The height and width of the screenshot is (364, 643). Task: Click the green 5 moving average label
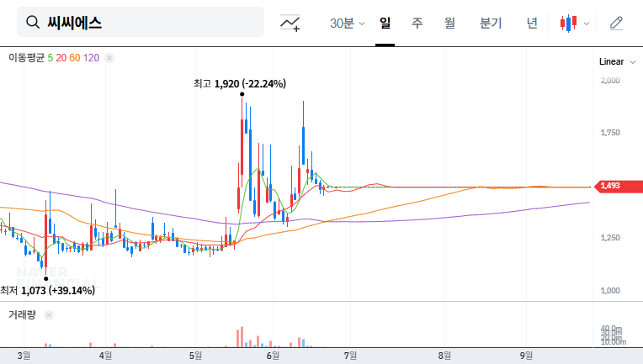[50, 58]
